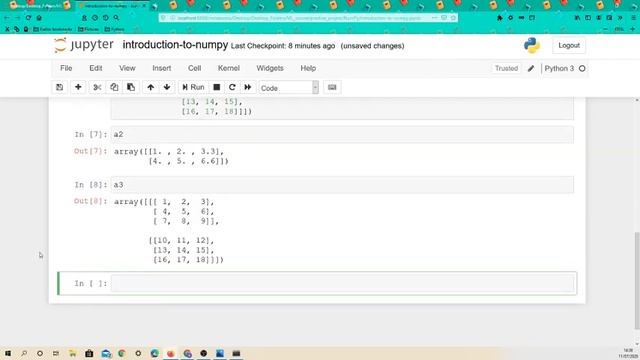Open the command palette keyboard icon

coord(332,87)
